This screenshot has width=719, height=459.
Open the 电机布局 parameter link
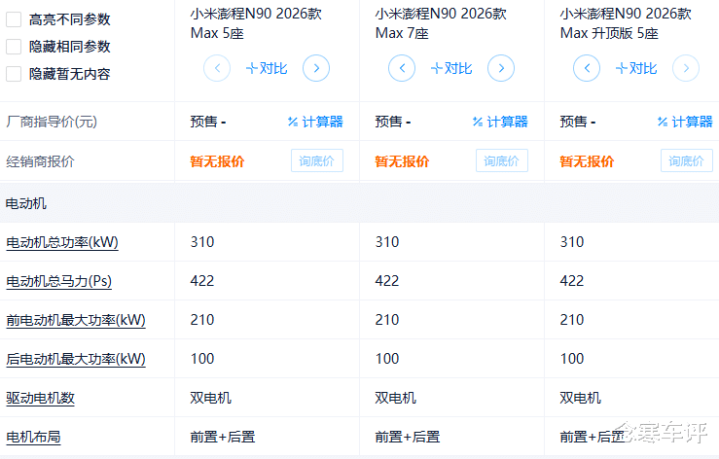(33, 437)
